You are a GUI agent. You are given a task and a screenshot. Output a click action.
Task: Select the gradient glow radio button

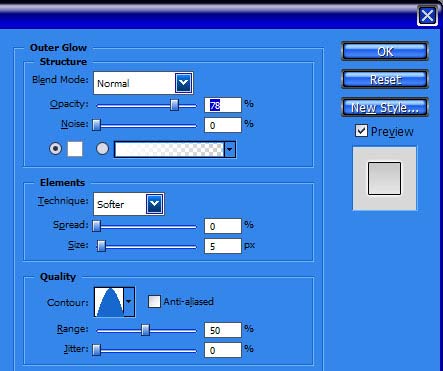(102, 148)
